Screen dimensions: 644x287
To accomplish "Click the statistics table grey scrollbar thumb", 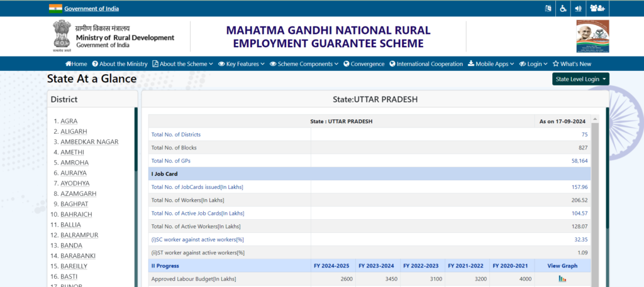I will click(595, 205).
